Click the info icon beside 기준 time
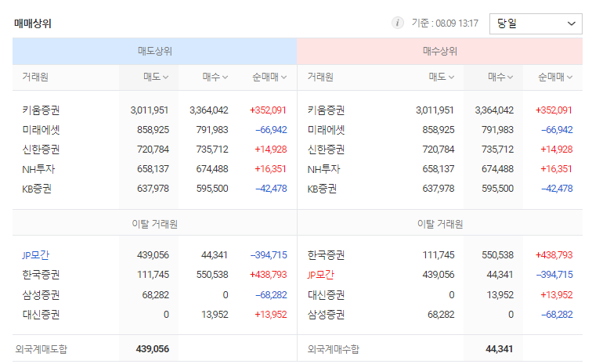 397,23
